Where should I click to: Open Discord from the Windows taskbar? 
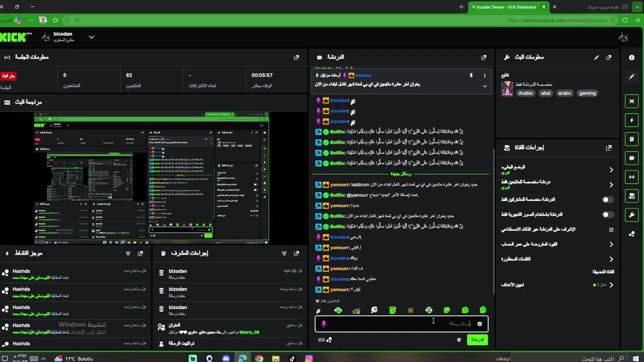226,358
